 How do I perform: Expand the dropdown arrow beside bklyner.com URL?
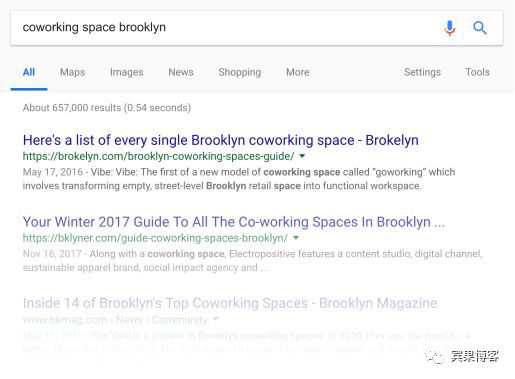coord(296,238)
